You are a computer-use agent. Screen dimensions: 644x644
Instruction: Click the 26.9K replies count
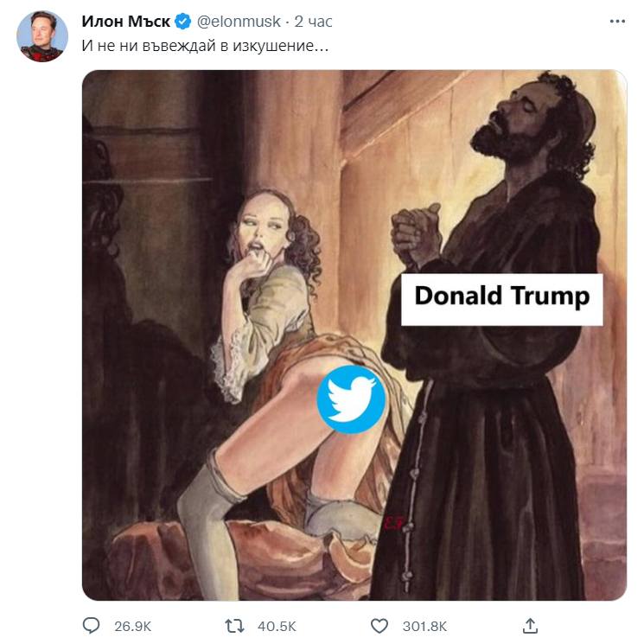pos(133,625)
